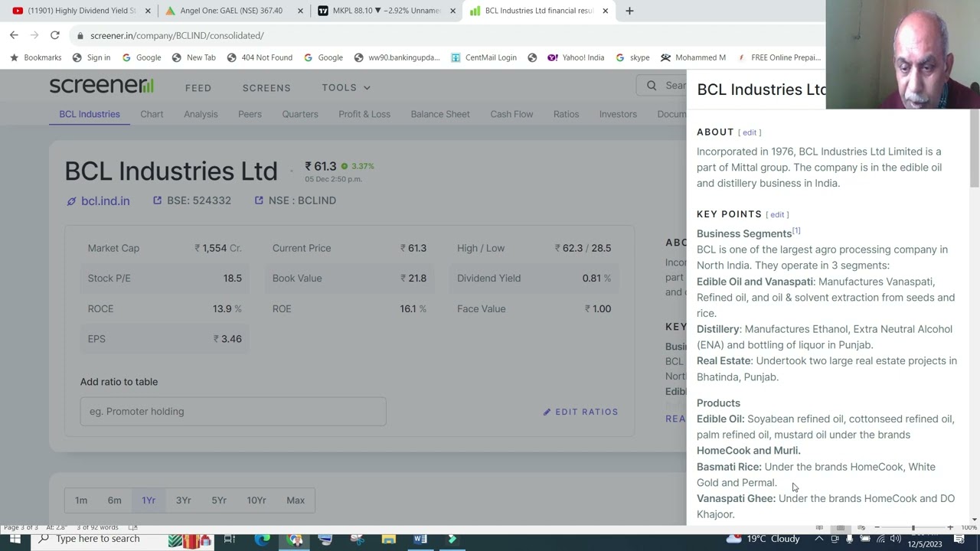Open the SCREENS menu item
The height and width of the screenshot is (551, 980).
click(x=266, y=88)
